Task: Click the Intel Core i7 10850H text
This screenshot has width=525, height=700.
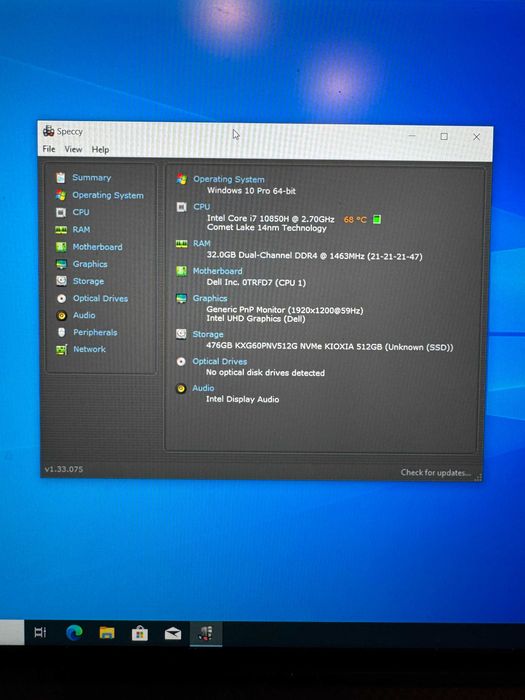Action: [271, 219]
